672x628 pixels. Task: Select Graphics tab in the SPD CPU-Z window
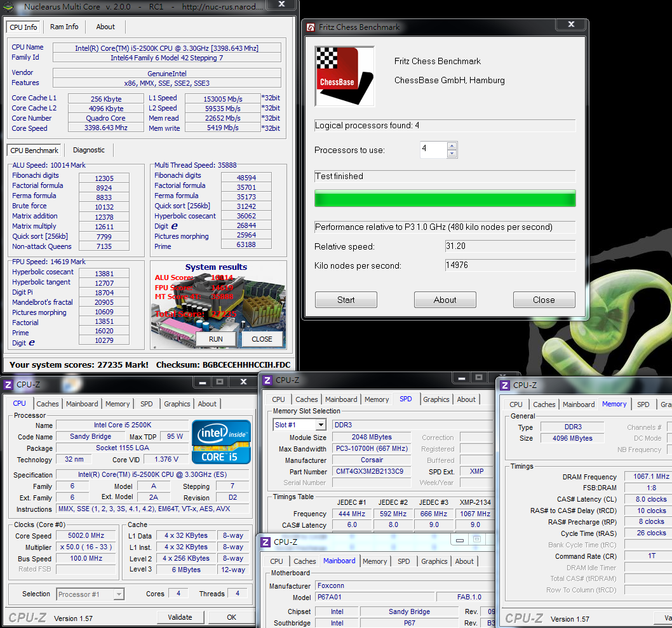pyautogui.click(x=436, y=399)
